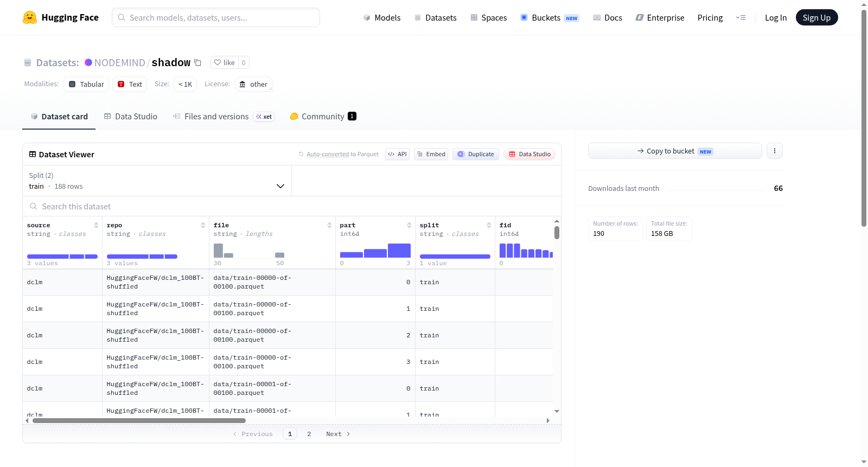
Task: Click the datasets stack icon beside Datasets label
Action: point(28,62)
